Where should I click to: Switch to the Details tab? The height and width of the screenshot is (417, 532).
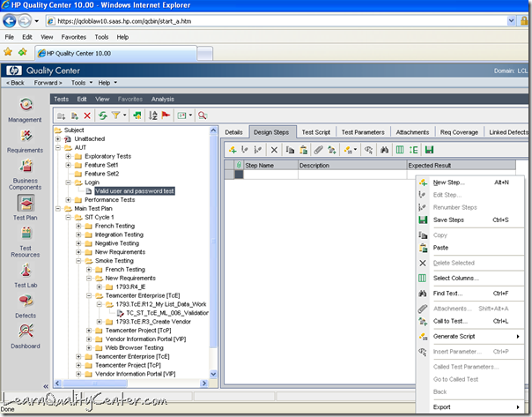coord(233,132)
